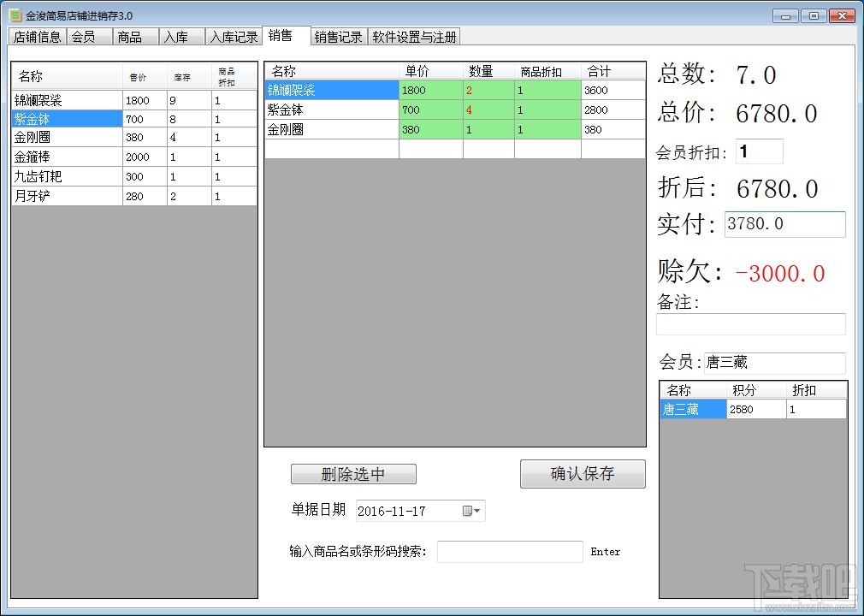864x616 pixels.
Task: Switch to the 会员 tab
Action: pos(89,37)
